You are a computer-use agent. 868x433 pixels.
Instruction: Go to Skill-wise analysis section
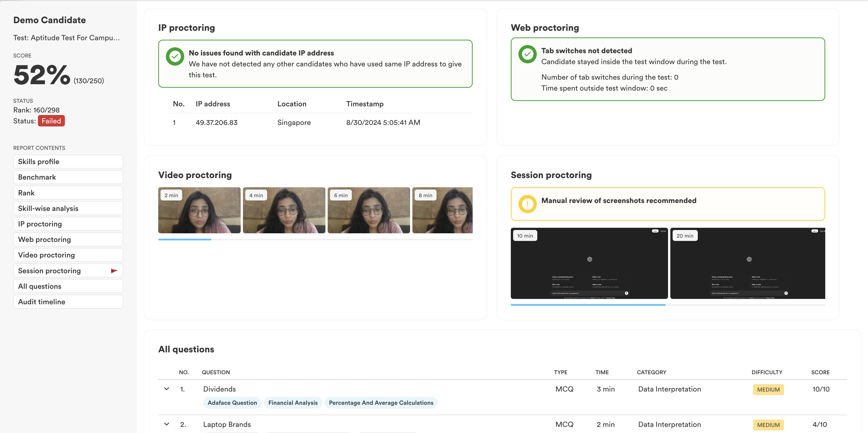(x=68, y=209)
